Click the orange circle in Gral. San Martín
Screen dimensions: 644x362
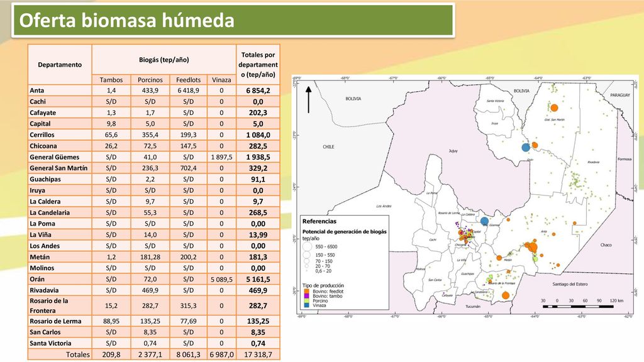pos(554,108)
